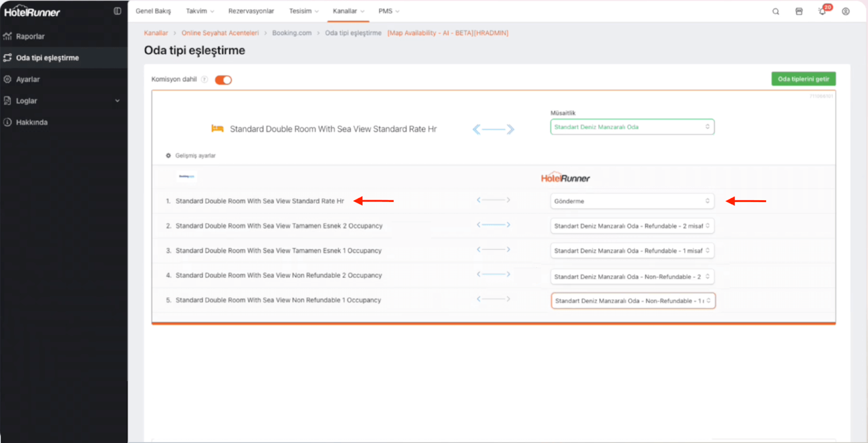
Task: Open the store icon in header
Action: click(799, 11)
